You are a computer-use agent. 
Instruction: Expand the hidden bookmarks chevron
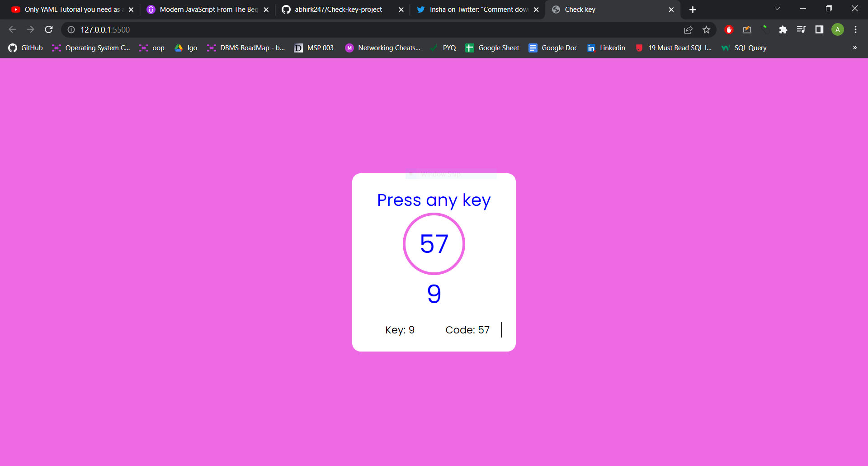pos(855,48)
